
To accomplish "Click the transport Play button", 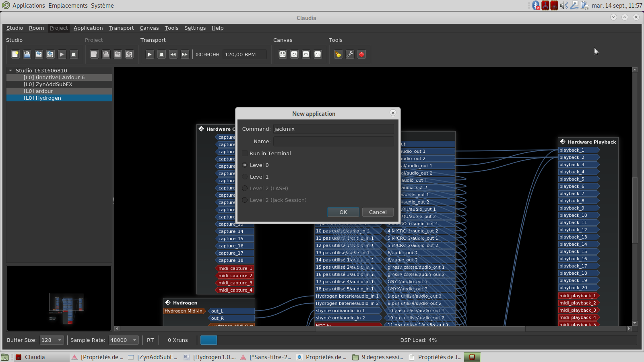I will coord(150,54).
